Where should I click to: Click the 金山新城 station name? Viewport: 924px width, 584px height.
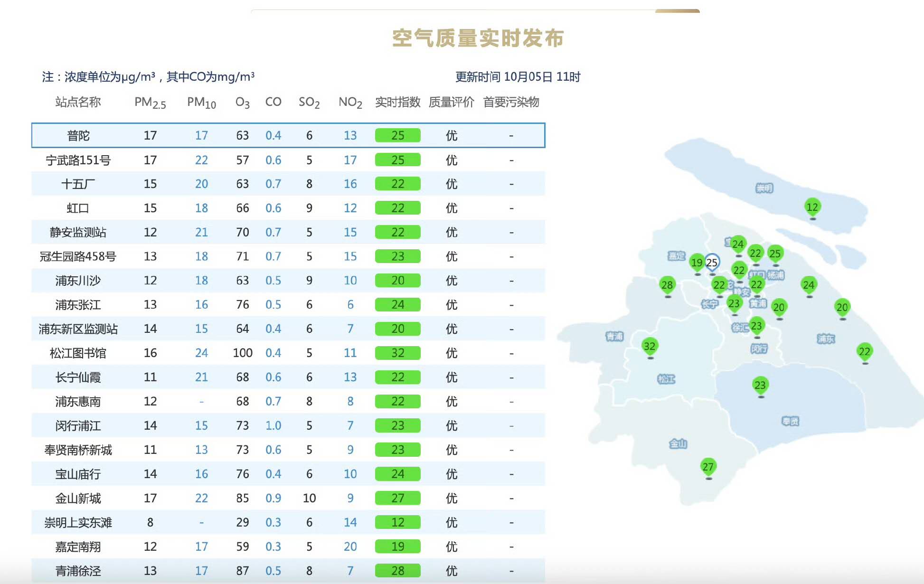coord(78,498)
